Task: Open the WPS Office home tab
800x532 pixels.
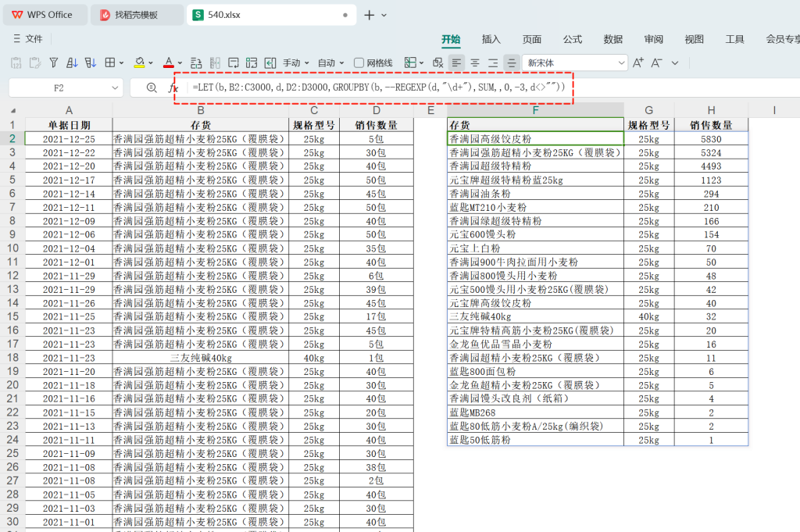Action: click(45, 15)
